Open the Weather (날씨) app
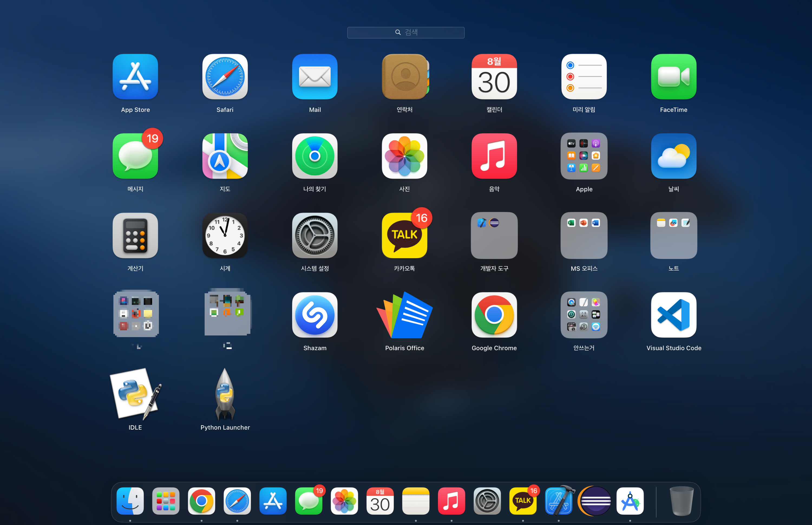Screen dimensions: 812x525 (673, 156)
